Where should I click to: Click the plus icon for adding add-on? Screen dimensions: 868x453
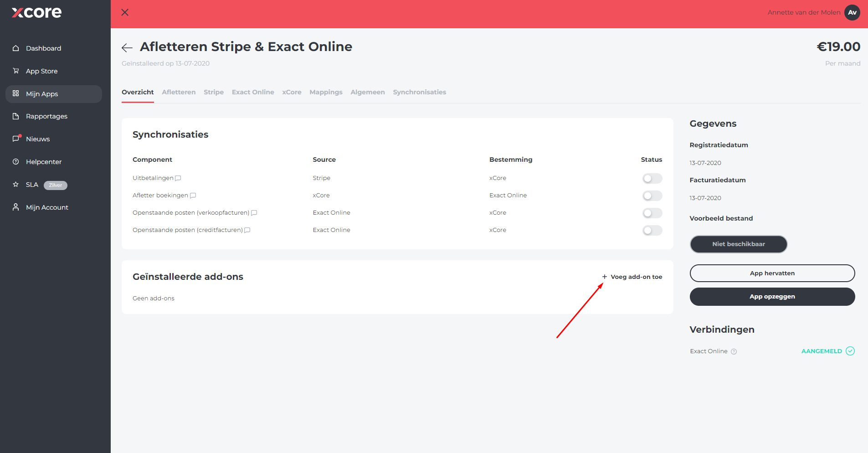605,277
